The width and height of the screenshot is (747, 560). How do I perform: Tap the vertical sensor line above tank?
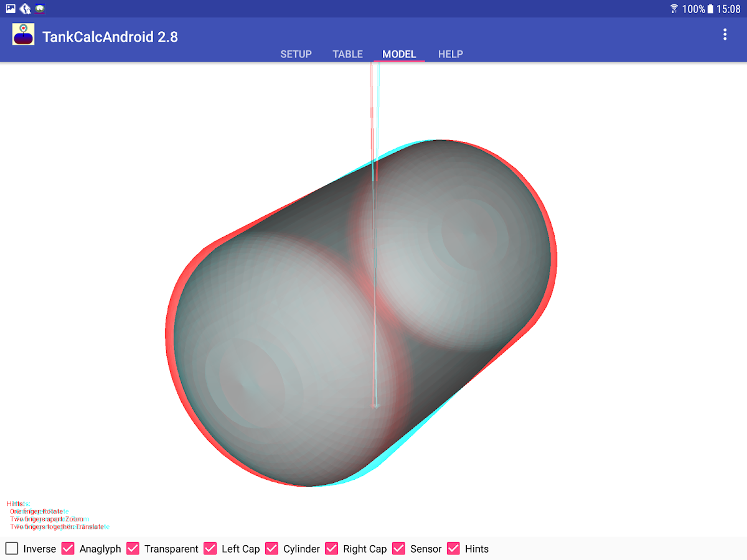click(x=375, y=106)
